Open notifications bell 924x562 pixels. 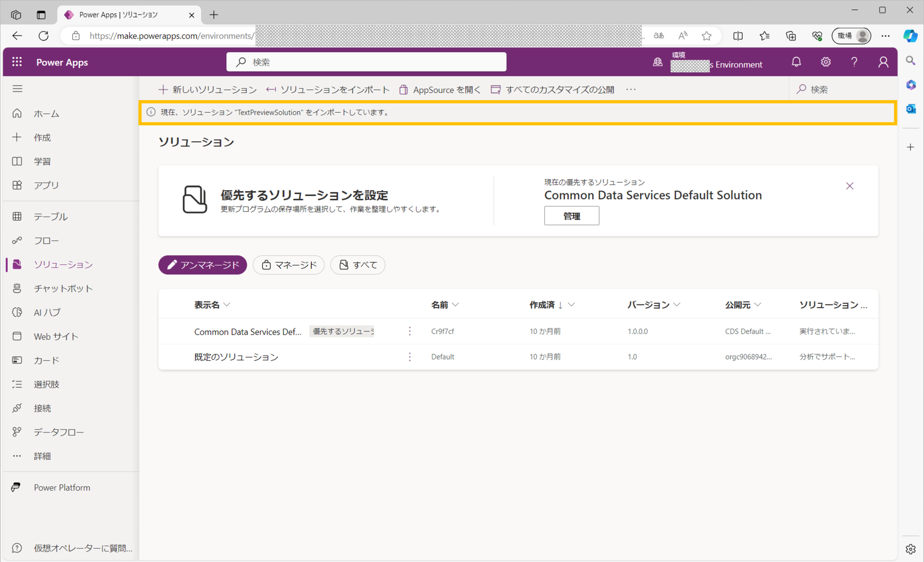(796, 62)
